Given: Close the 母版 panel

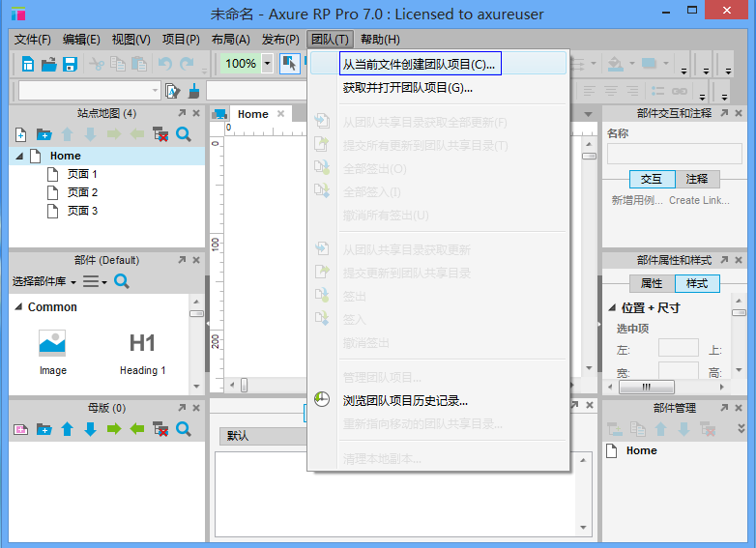Looking at the screenshot, I should 196,408.
